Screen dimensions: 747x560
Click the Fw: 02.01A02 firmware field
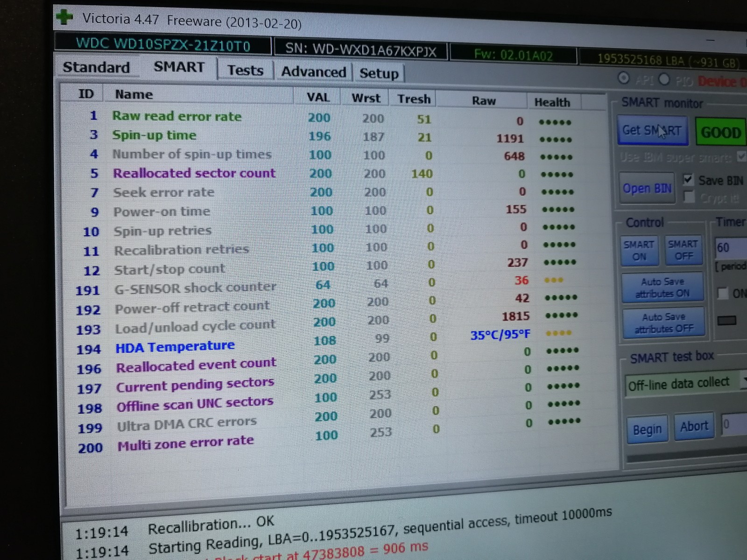[x=513, y=56]
